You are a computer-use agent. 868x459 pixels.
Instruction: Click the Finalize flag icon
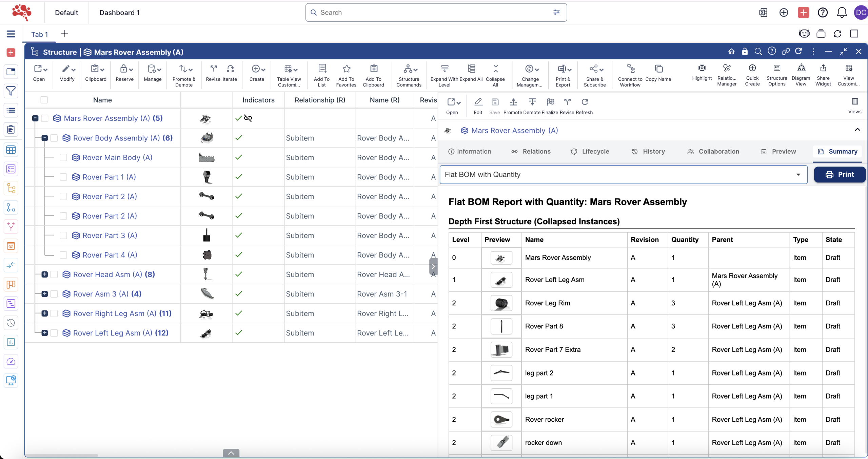click(550, 102)
